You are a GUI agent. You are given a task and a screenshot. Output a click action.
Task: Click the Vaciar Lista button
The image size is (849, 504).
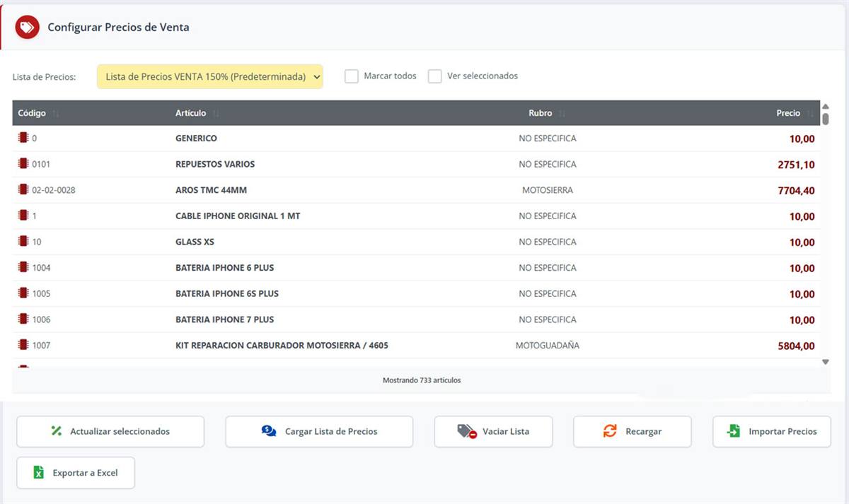494,431
